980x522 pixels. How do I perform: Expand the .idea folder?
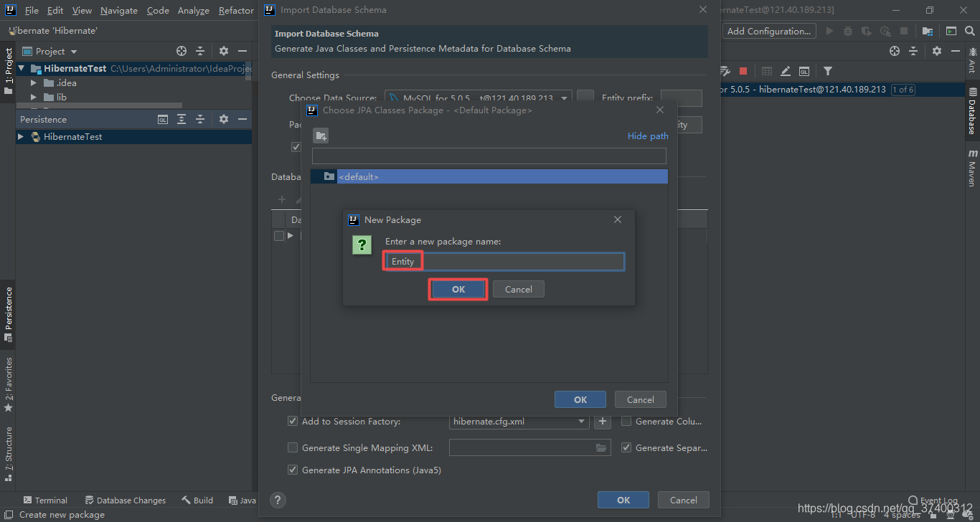coord(33,82)
